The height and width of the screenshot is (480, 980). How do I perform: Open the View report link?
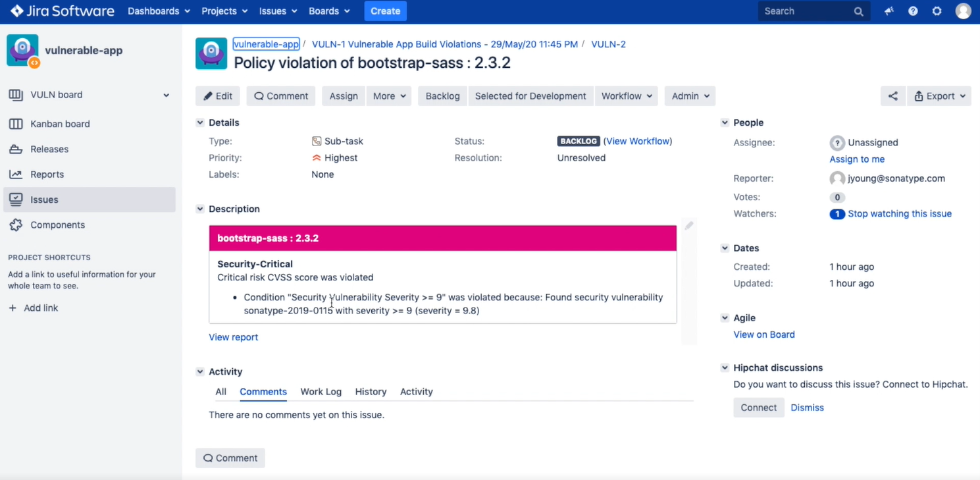pos(234,337)
